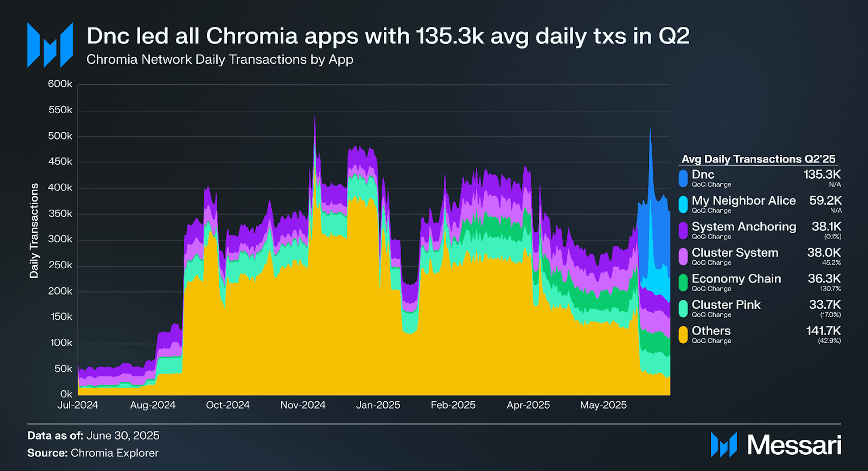The width and height of the screenshot is (868, 471).
Task: Click My Neighbor Alice cyan legend swatch
Action: [683, 204]
